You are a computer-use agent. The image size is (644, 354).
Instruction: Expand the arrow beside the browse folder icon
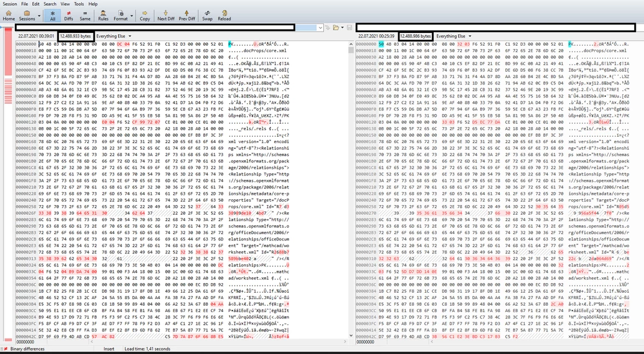pyautogui.click(x=342, y=28)
